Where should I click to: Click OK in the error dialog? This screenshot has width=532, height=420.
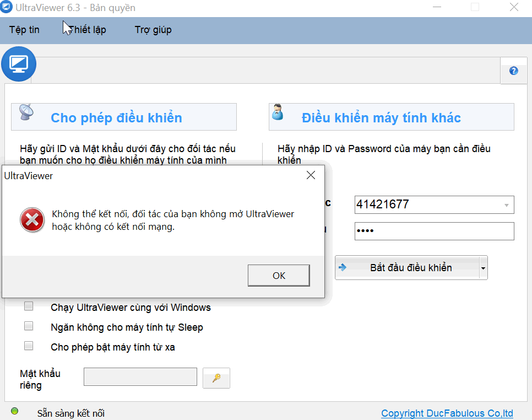point(279,276)
